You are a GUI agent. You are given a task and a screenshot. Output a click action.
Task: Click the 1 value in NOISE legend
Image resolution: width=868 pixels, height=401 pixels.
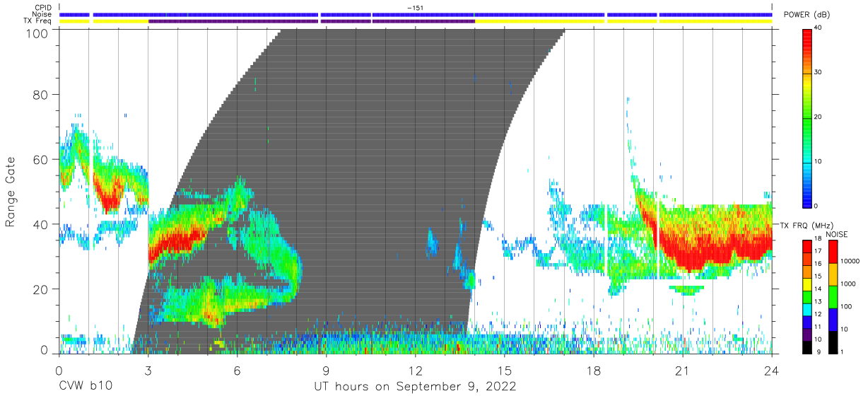(841, 352)
